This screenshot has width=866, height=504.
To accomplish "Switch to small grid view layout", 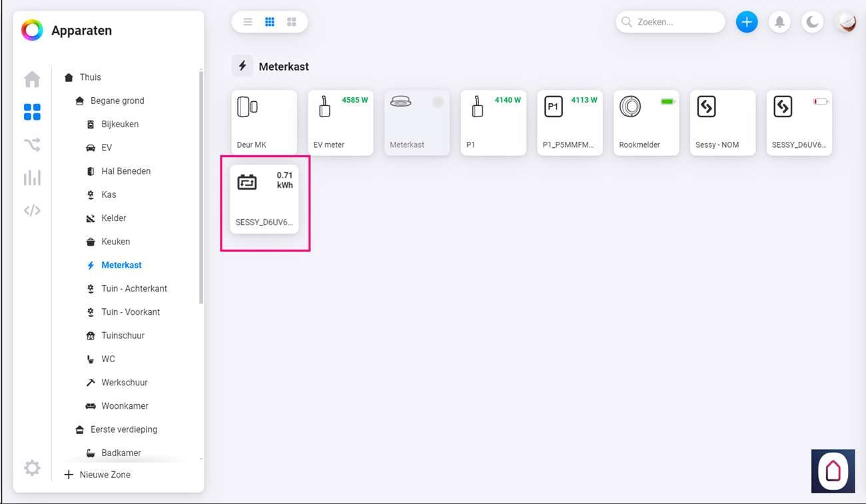I will pos(270,22).
